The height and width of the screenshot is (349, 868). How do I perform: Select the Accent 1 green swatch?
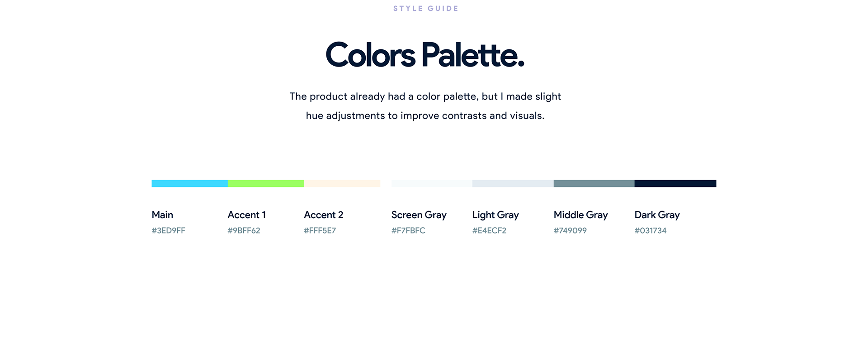(266, 183)
